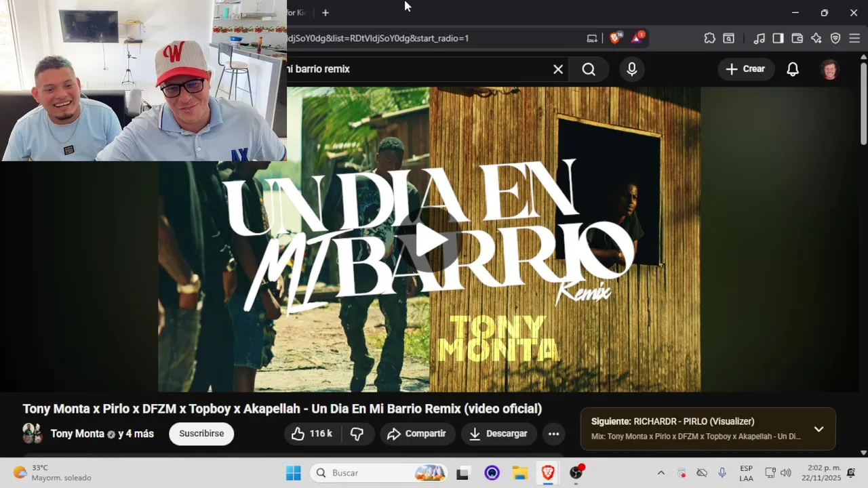The width and height of the screenshot is (868, 488).
Task: Click the Suscribirse button
Action: coord(201,434)
